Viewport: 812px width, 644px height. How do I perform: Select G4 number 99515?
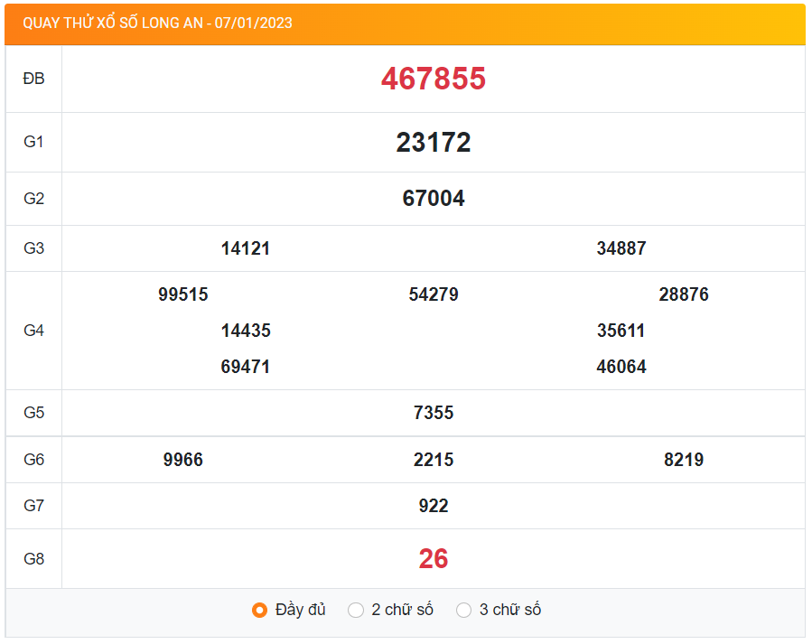[x=183, y=294]
